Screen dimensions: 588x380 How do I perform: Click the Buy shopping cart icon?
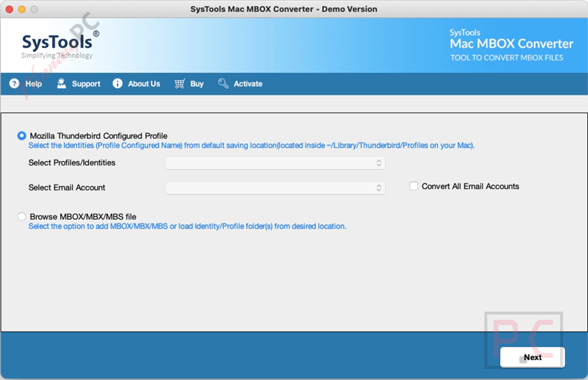click(x=179, y=83)
